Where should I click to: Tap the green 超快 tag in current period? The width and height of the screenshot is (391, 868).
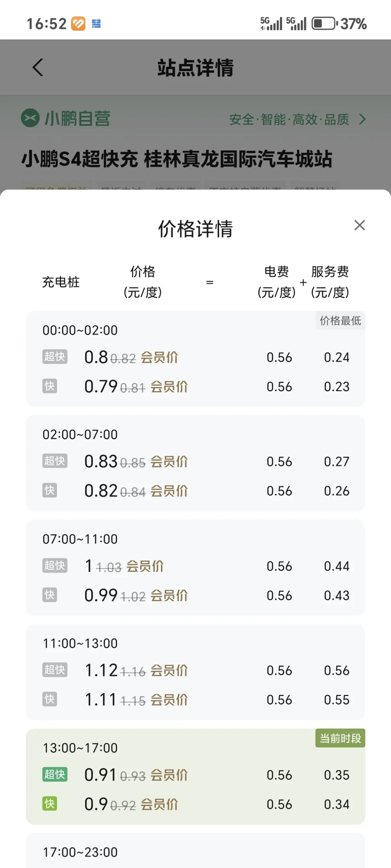pos(55,774)
